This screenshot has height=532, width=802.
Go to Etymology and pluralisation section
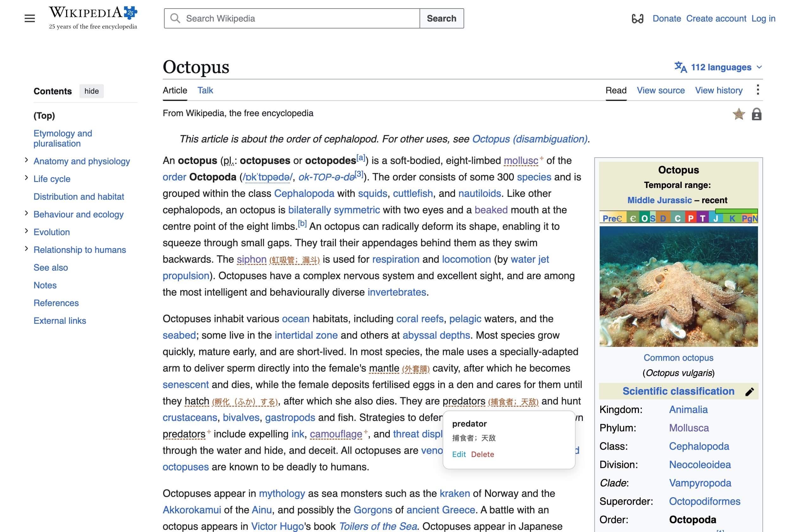tap(63, 138)
